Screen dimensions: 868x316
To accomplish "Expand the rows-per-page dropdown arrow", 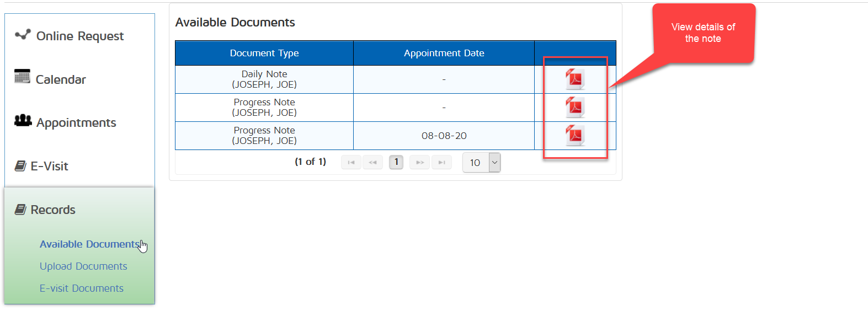I will tap(494, 163).
